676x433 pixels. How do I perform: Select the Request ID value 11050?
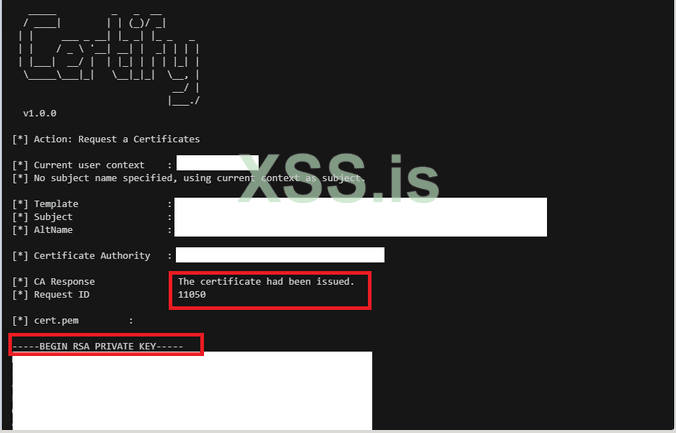point(192,295)
